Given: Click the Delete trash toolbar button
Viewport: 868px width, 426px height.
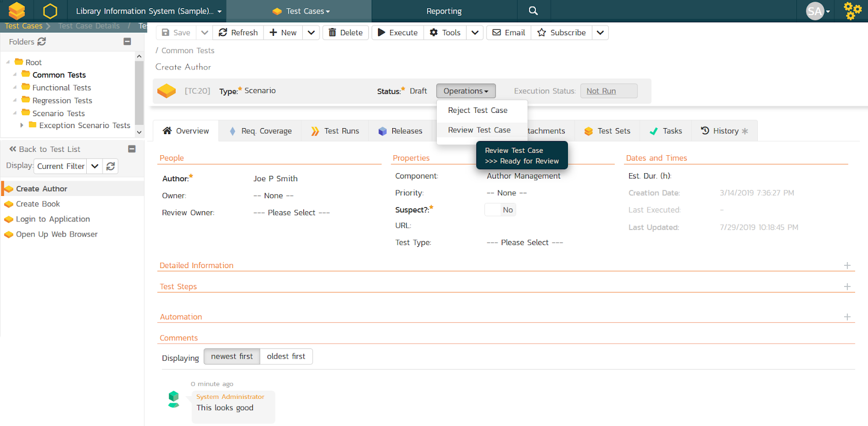Looking at the screenshot, I should 346,33.
